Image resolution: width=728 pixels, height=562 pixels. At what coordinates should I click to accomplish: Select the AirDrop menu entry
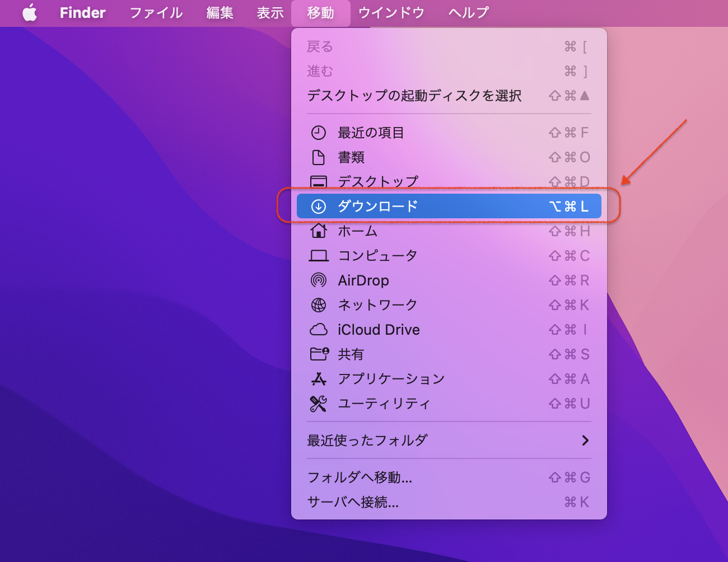coord(449,280)
